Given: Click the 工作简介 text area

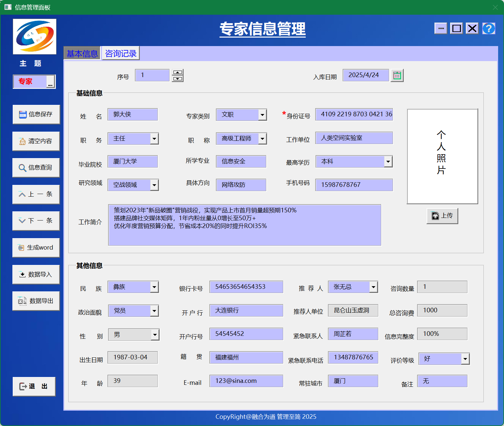Looking at the screenshot, I should pos(245,225).
